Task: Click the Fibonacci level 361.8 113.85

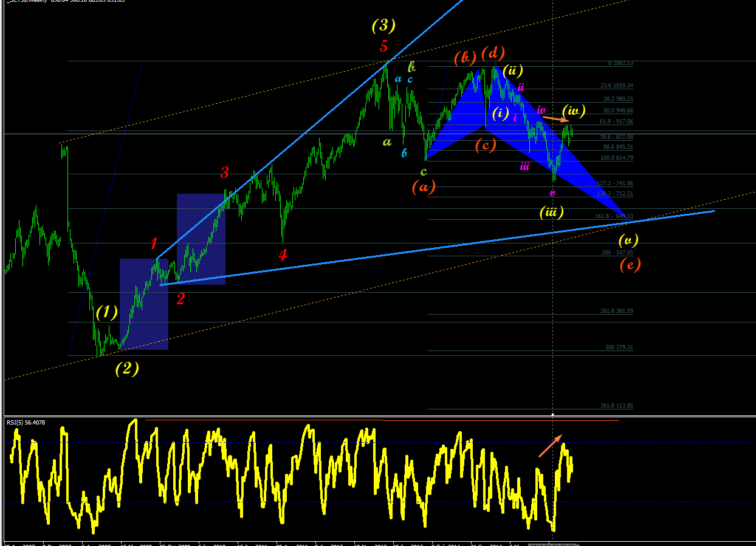Action: click(617, 406)
